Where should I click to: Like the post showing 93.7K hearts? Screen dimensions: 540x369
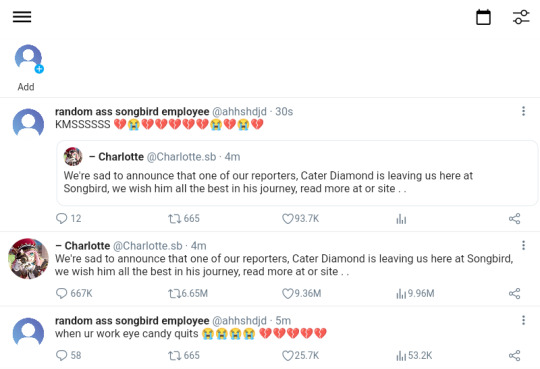[x=300, y=218]
